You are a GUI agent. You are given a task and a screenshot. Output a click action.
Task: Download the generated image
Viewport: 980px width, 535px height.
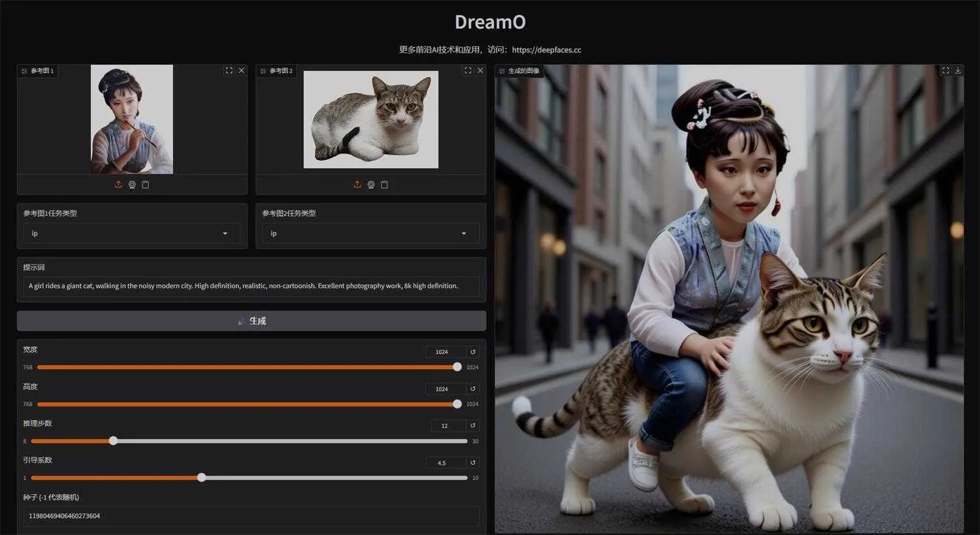pos(958,71)
